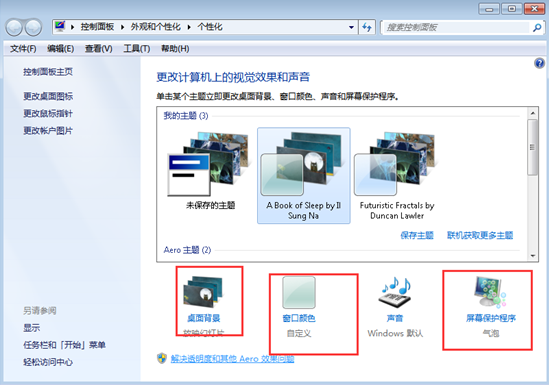Open the 工具(T) menu
The height and width of the screenshot is (385, 549).
pos(137,49)
